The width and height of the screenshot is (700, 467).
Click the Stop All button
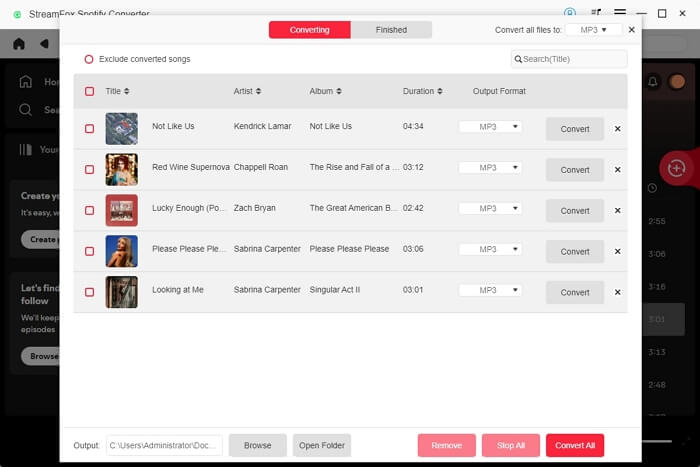coord(511,446)
